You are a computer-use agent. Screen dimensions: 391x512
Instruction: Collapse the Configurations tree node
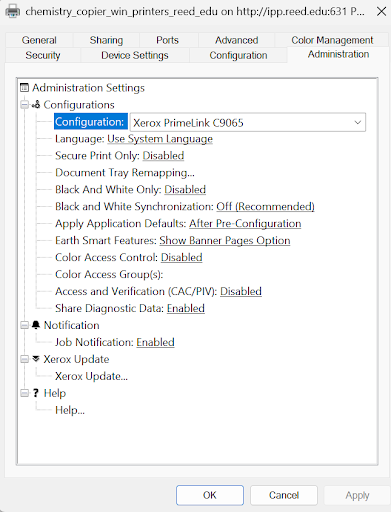24,105
